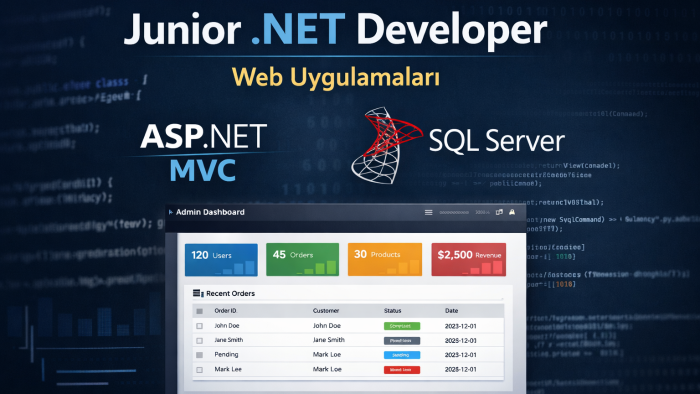Click the gray status badge in Jane Smith row
This screenshot has height=394, width=700.
(402, 340)
